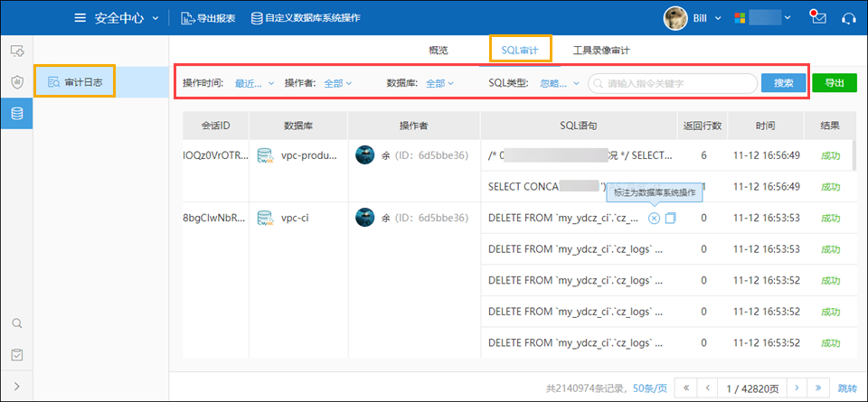Click the 导出报表 export report icon

(186, 18)
